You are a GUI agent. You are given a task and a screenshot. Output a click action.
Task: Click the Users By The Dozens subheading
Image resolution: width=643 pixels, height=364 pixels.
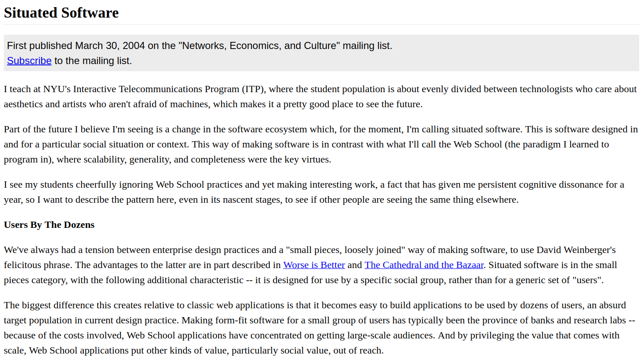point(49,225)
